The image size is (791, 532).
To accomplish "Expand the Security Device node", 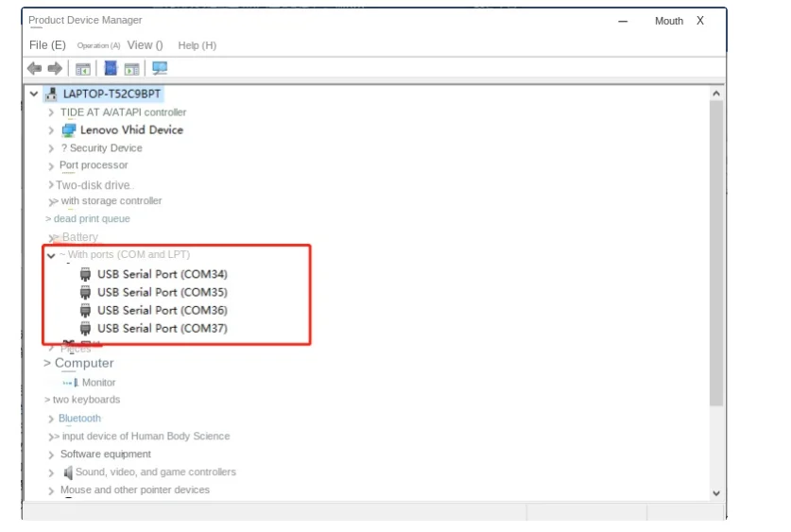I will 51,148.
